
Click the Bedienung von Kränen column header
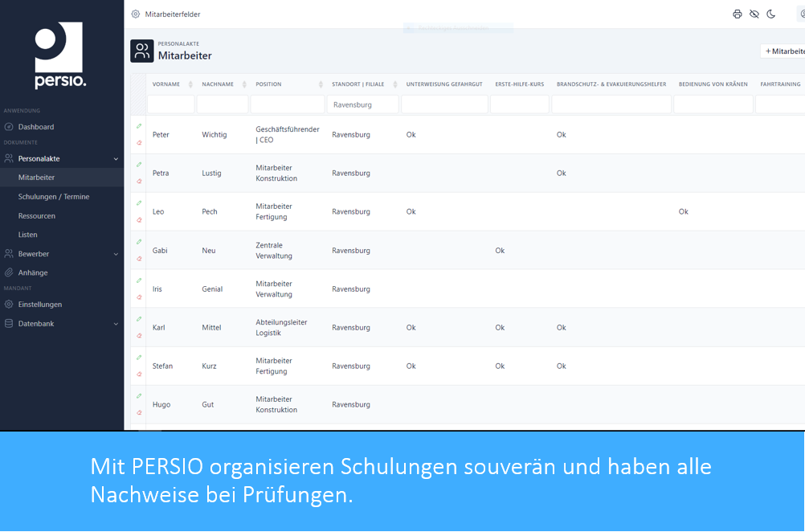click(x=713, y=84)
